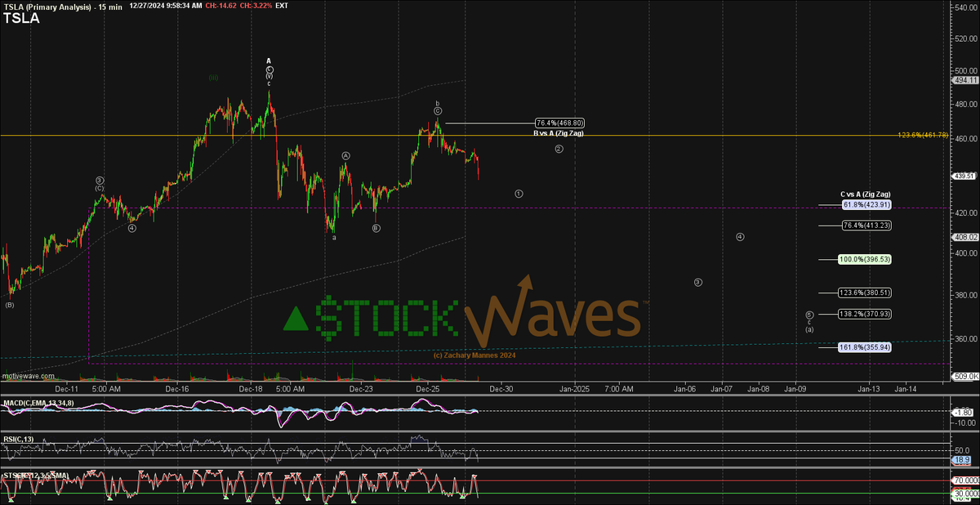Open the RSI(C,13) indicator label
The height and width of the screenshot is (505, 980).
pyautogui.click(x=19, y=439)
